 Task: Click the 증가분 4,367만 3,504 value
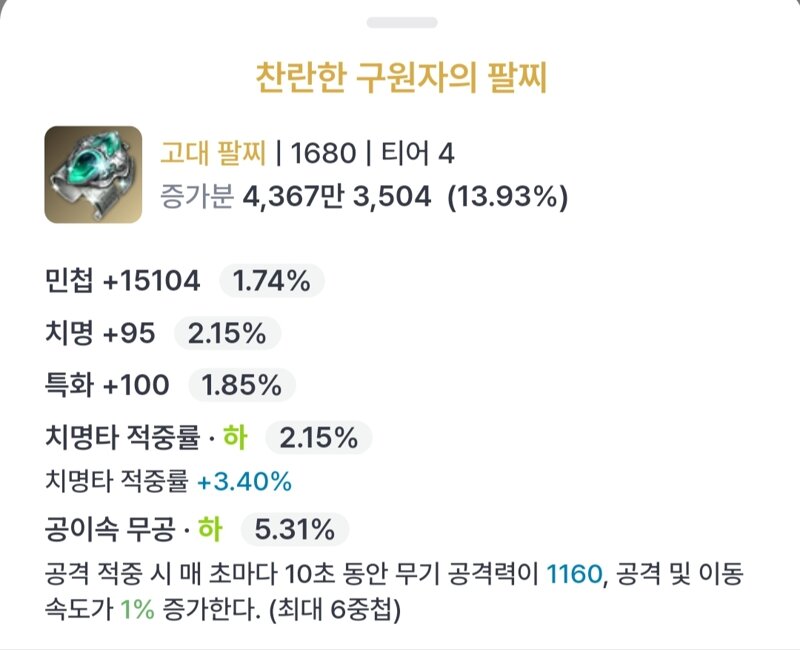[295, 196]
